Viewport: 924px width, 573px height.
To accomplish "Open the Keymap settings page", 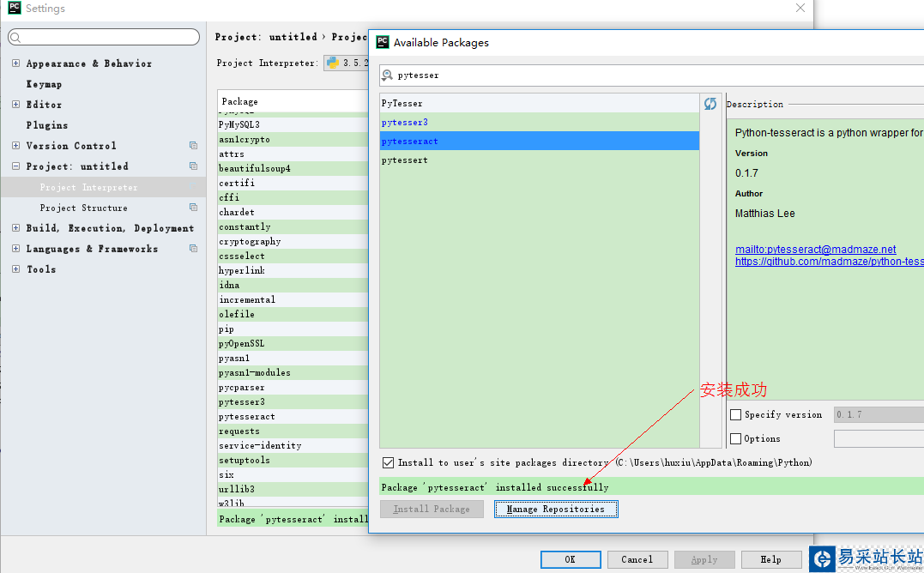I will 45,84.
